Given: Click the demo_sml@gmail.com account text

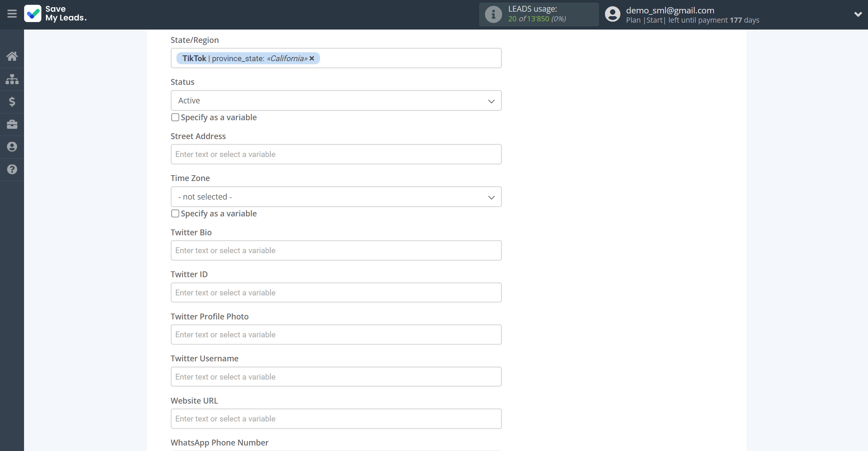Looking at the screenshot, I should (670, 10).
